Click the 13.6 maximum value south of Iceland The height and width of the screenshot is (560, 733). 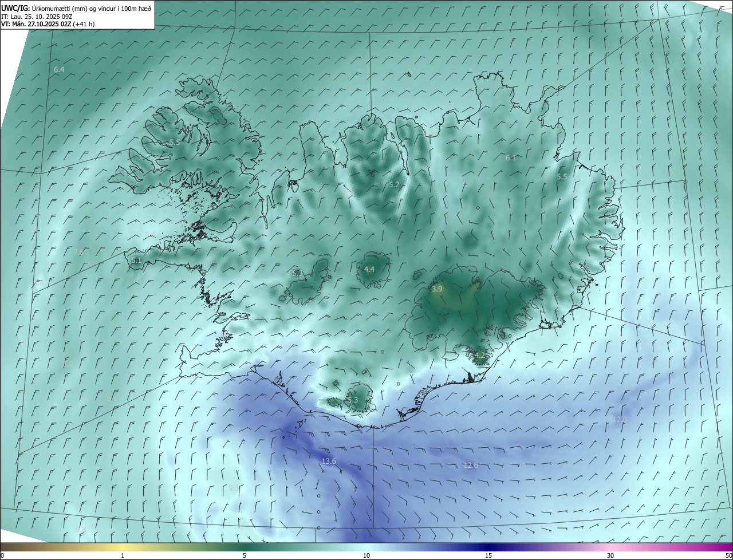click(329, 461)
